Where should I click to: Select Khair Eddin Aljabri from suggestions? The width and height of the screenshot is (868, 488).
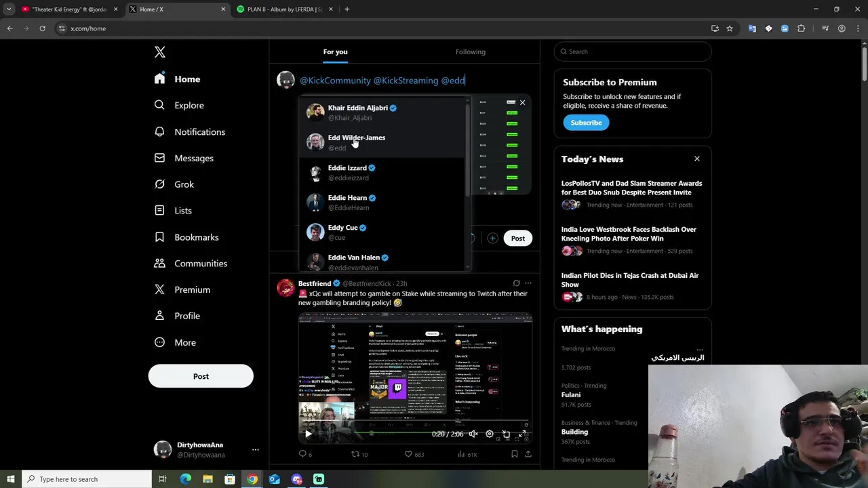382,113
